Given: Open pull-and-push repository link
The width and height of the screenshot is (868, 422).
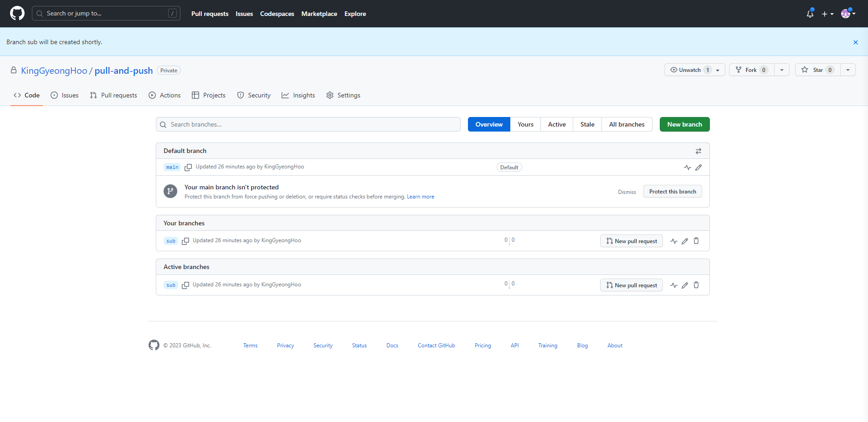Looking at the screenshot, I should click(x=123, y=71).
